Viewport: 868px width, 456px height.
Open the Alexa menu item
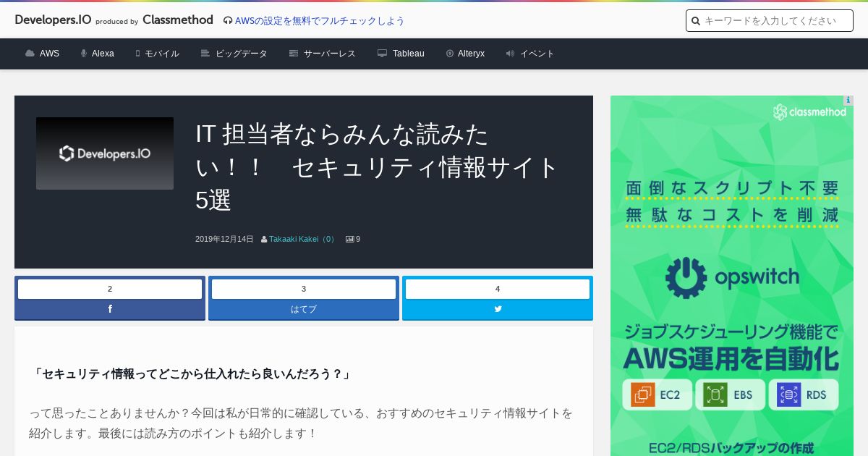103,54
